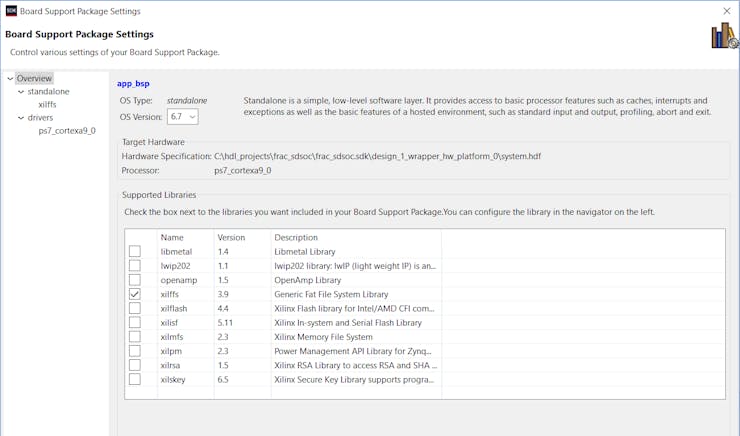Collapse the standalone tree node

pos(21,92)
